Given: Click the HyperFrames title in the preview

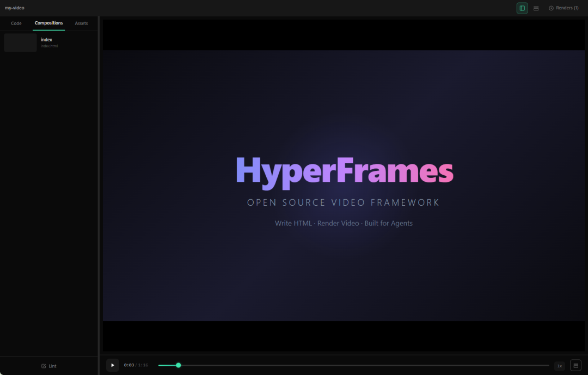Looking at the screenshot, I should click(x=344, y=171).
